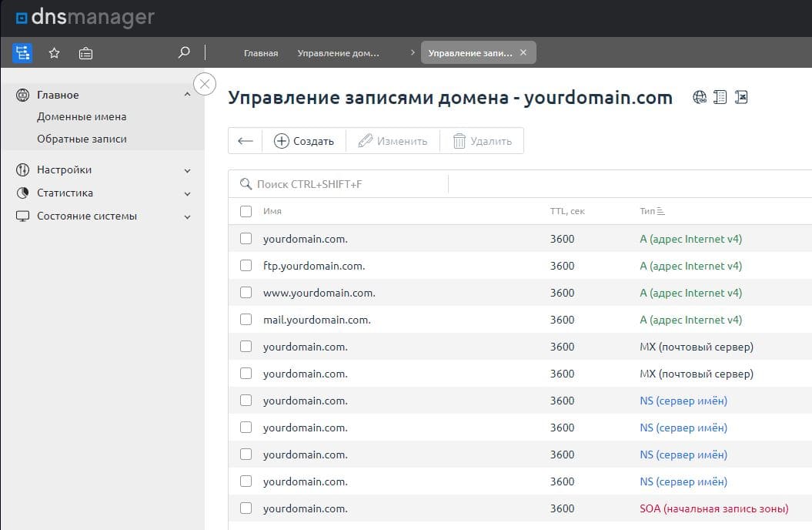Image resolution: width=812 pixels, height=530 pixels.
Task: Check the SOA record row checkbox
Action: pyautogui.click(x=246, y=508)
